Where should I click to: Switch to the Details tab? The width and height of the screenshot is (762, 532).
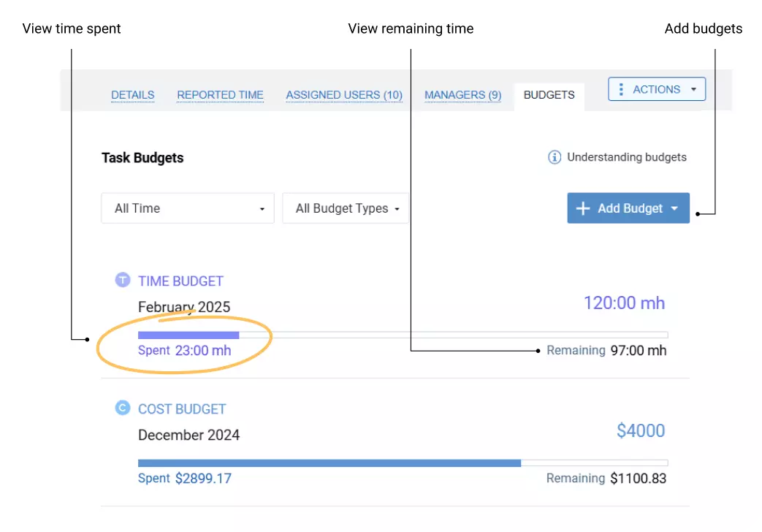coord(133,95)
